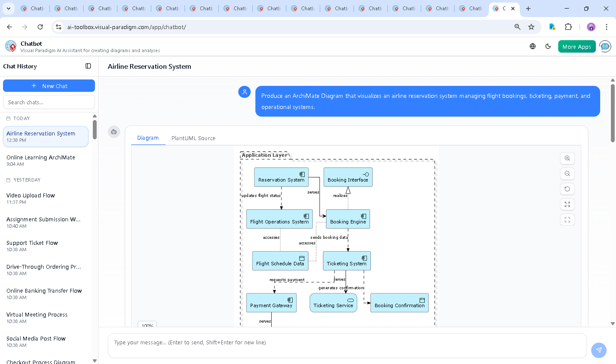Viewport: 616px width, 364px height.
Task: Start a New Chat
Action: (49, 85)
